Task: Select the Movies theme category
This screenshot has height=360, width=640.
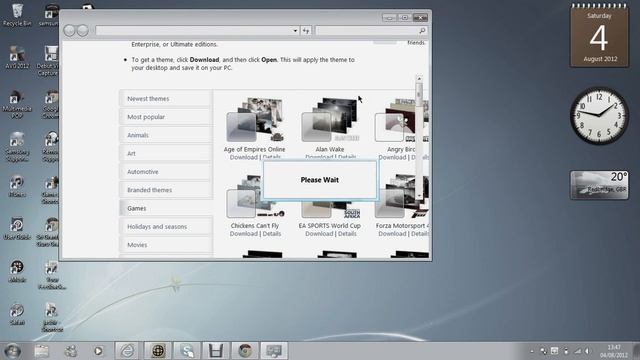Action: click(166, 245)
